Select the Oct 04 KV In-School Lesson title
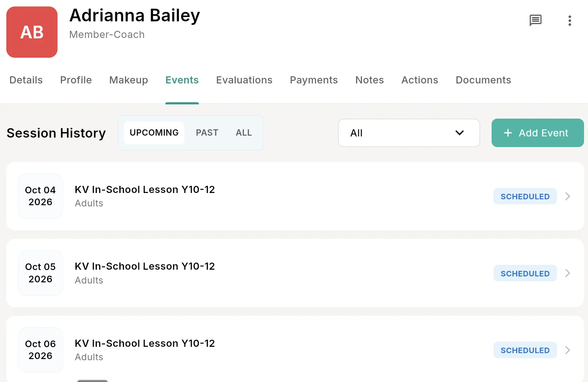Viewport: 588px width, 382px height. click(x=145, y=189)
